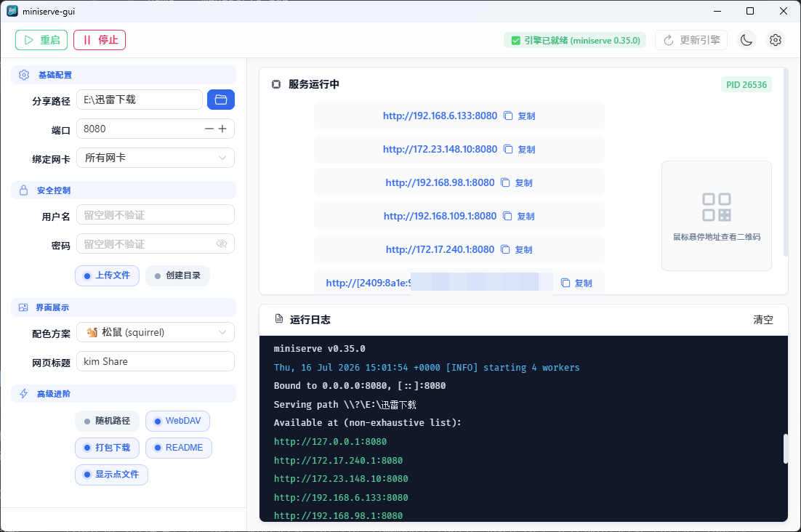
Task: Increase port number with plus
Action: click(222, 129)
